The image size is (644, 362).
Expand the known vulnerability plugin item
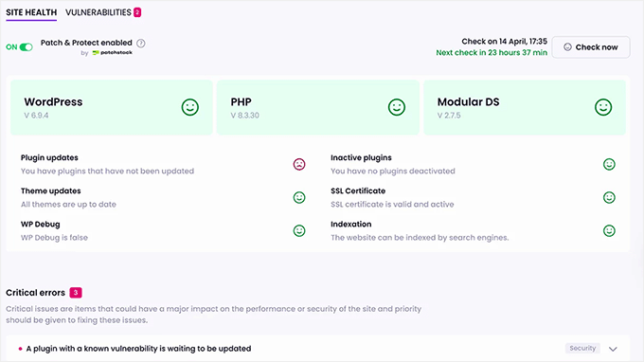[x=318, y=349]
